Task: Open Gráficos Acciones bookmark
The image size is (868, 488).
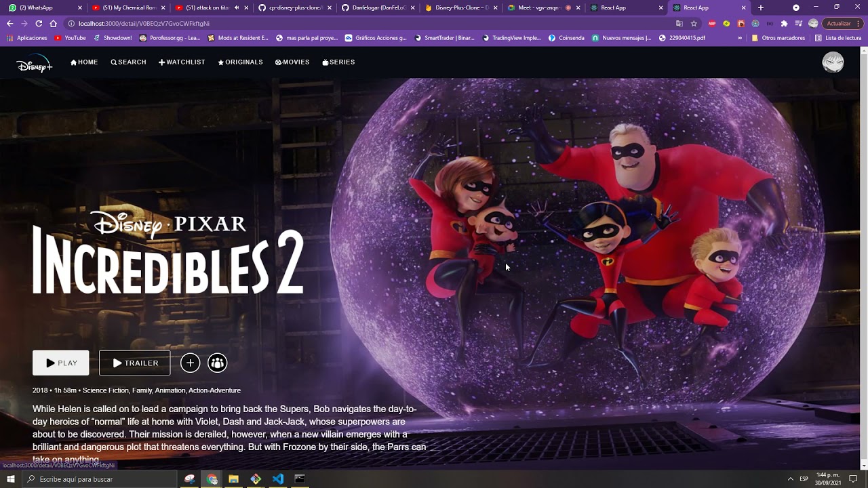Action: point(376,38)
